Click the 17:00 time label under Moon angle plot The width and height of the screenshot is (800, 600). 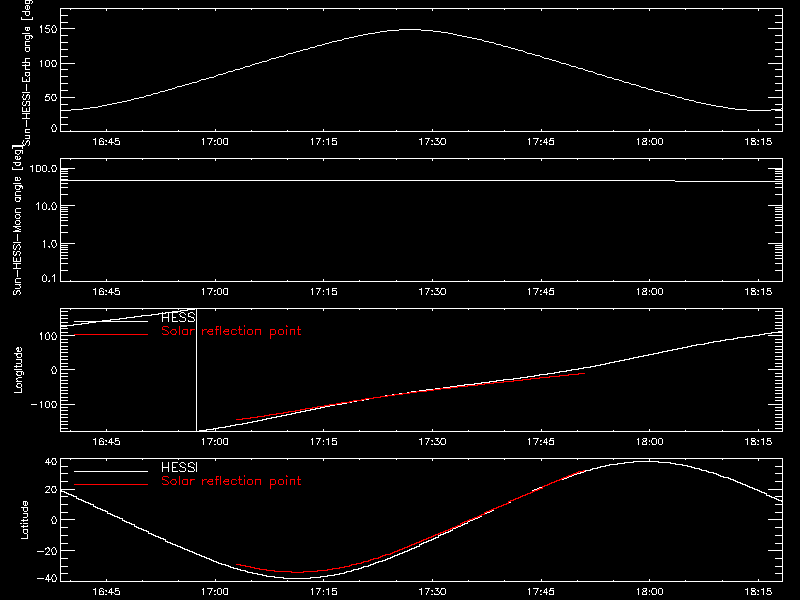215,292
